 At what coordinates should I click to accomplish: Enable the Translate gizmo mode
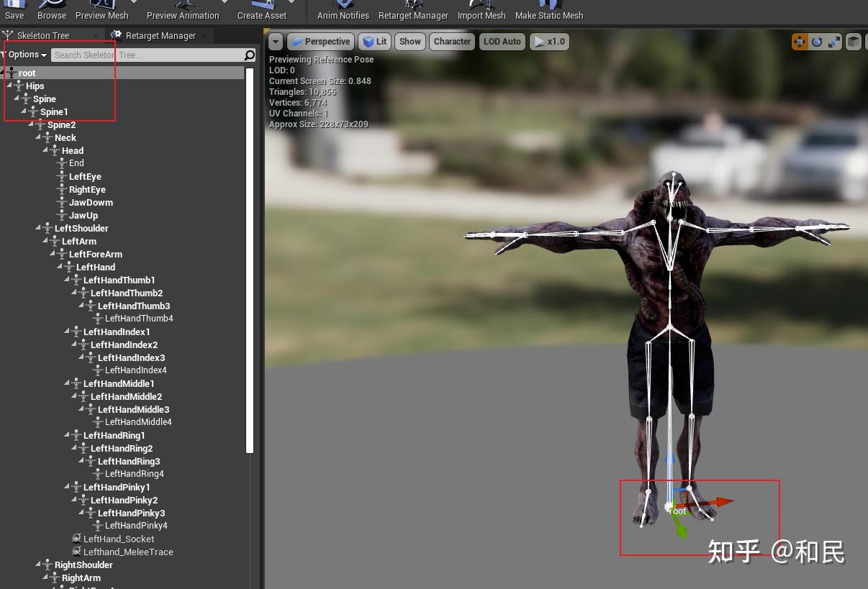800,42
